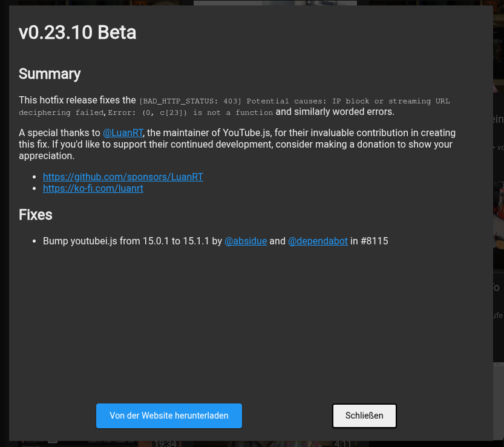Click the 'is not a function' error text
504x447 pixels.
coord(233,113)
